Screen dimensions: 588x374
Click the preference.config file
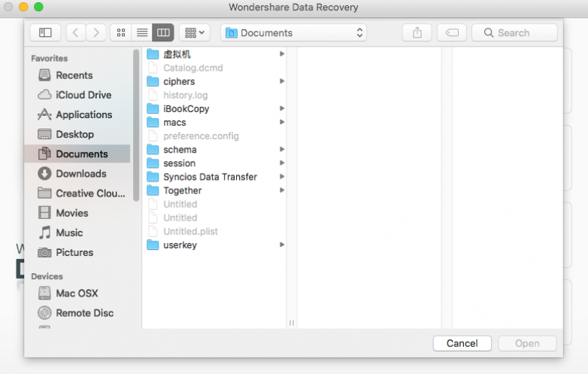pos(216,135)
